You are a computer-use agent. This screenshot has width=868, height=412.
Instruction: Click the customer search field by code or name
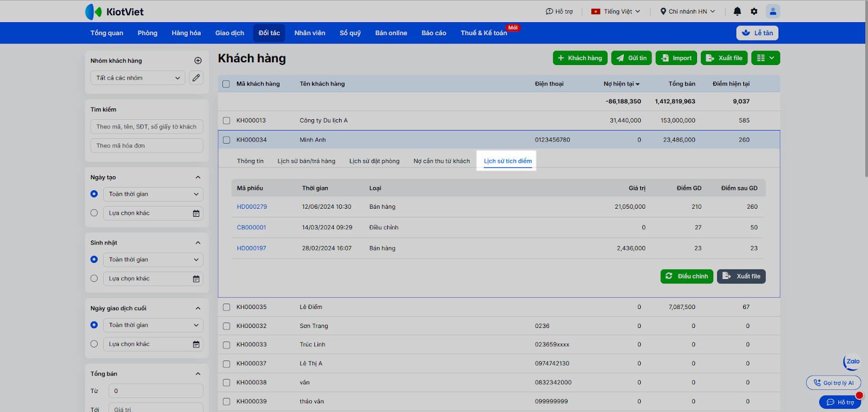146,127
